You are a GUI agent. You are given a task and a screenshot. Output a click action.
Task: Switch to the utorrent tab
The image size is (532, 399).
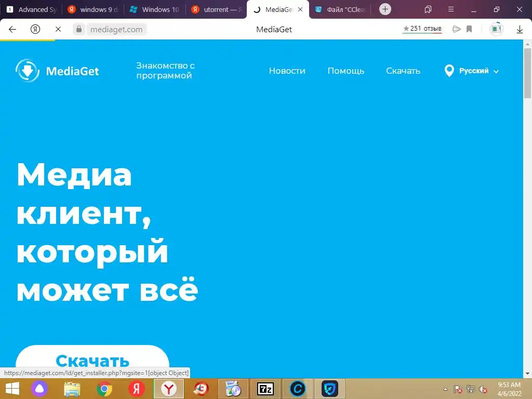coord(217,9)
